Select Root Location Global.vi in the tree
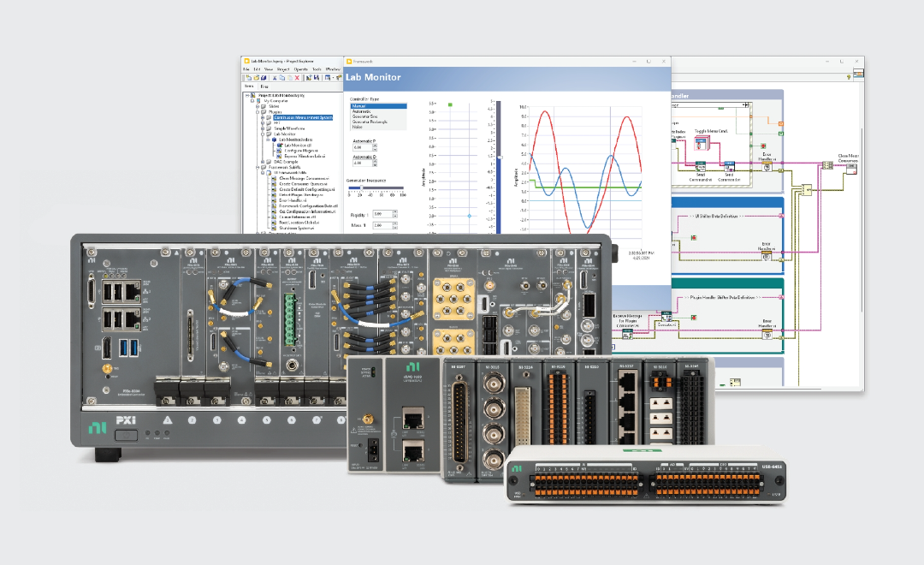The height and width of the screenshot is (565, 924). (x=299, y=223)
